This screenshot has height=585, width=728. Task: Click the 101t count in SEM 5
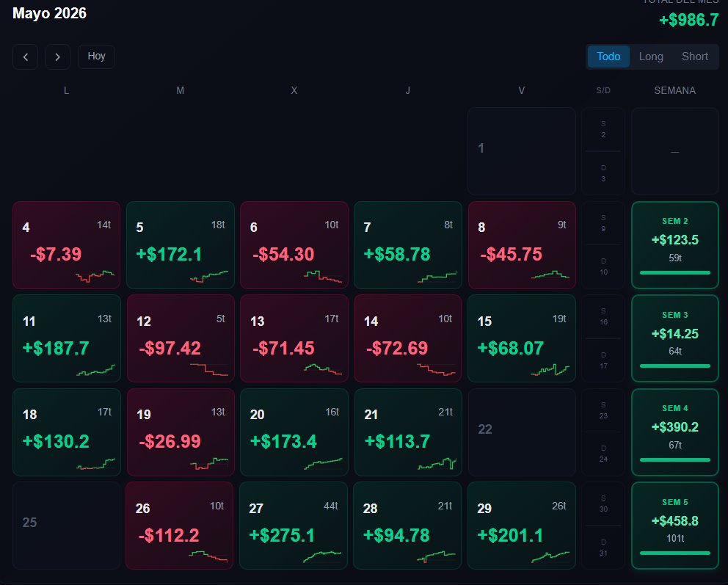675,538
